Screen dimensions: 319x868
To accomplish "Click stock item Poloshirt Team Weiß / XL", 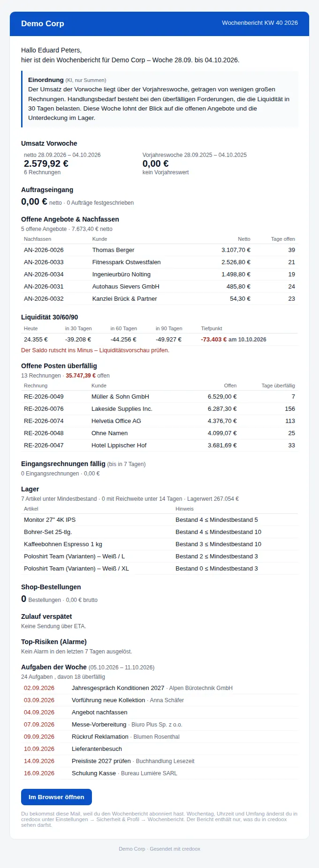I will click(x=76, y=568).
